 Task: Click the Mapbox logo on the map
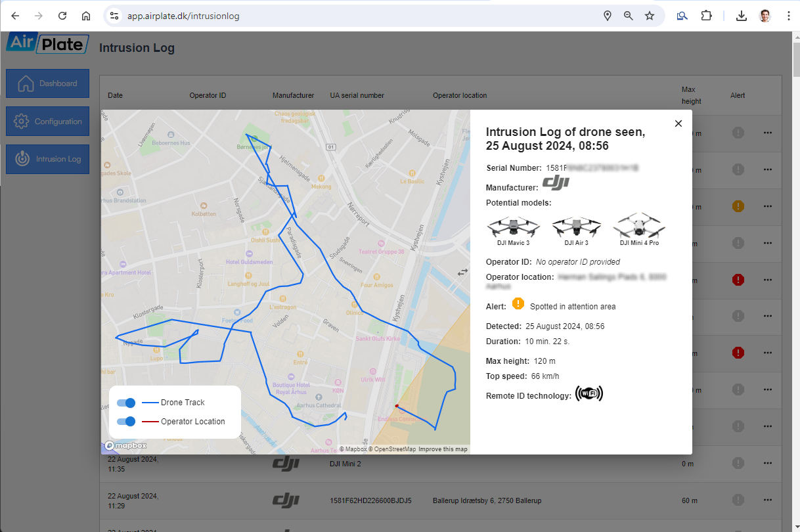[125, 446]
